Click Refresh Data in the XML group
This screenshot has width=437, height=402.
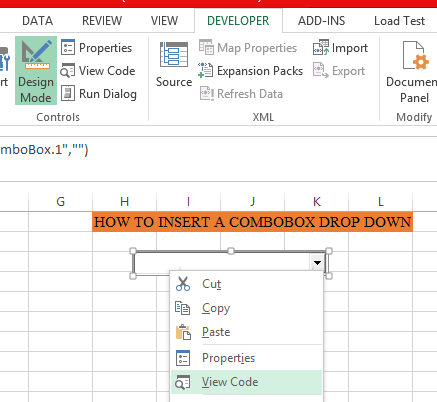(x=241, y=94)
